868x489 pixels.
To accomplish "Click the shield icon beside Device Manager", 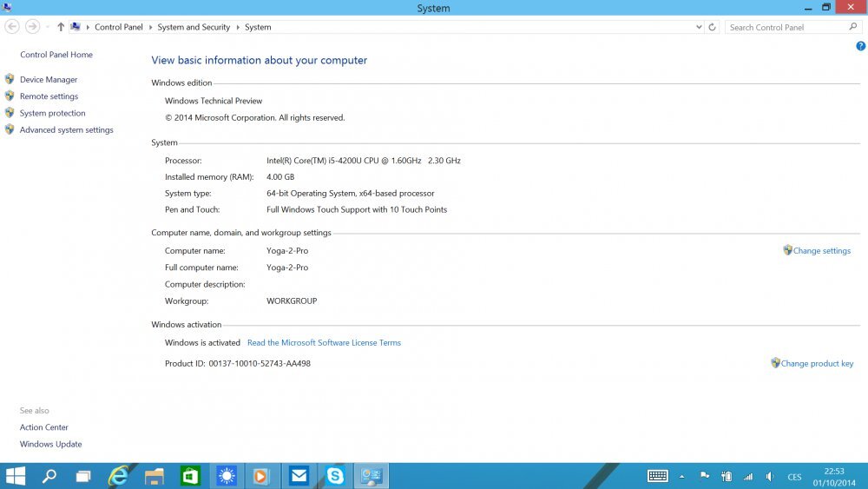I will point(10,79).
